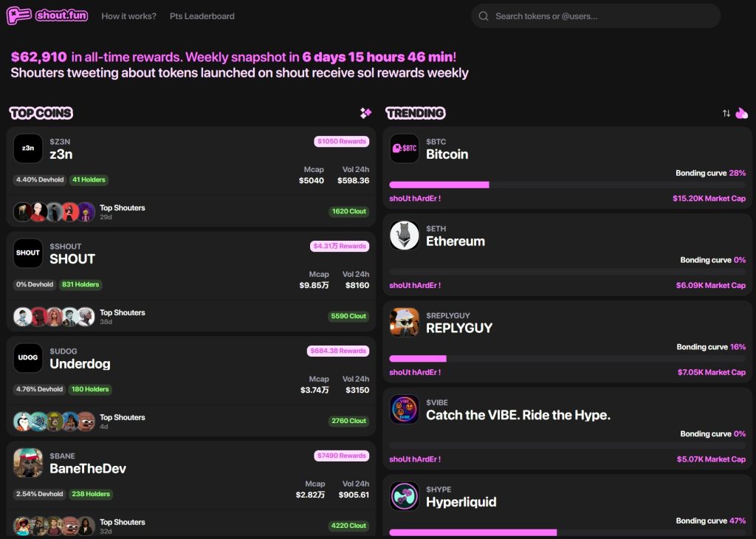Click the $1050 Rewards badge on z3n
The image size is (756, 539).
pyautogui.click(x=341, y=141)
